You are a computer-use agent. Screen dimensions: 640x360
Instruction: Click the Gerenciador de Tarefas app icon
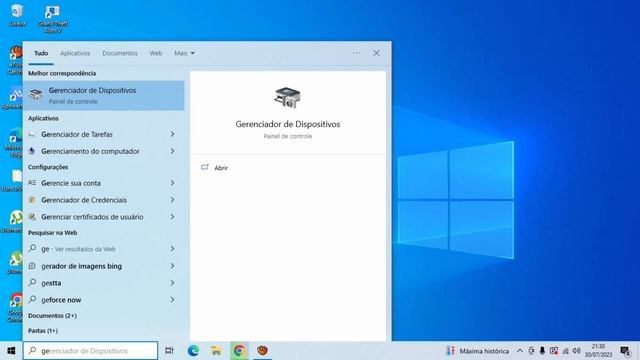click(32, 134)
